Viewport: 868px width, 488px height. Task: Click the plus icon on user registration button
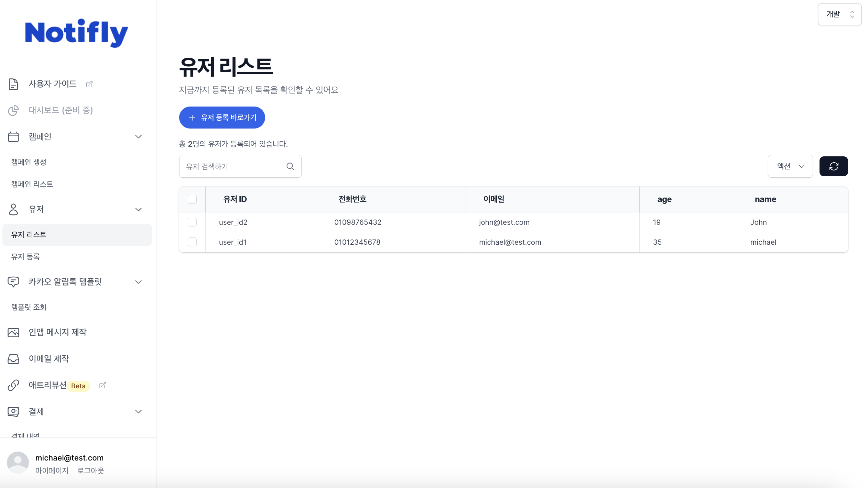click(192, 118)
